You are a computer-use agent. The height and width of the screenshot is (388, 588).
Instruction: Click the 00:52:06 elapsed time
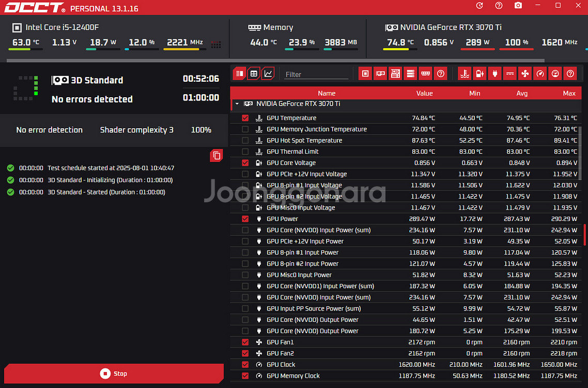click(201, 79)
